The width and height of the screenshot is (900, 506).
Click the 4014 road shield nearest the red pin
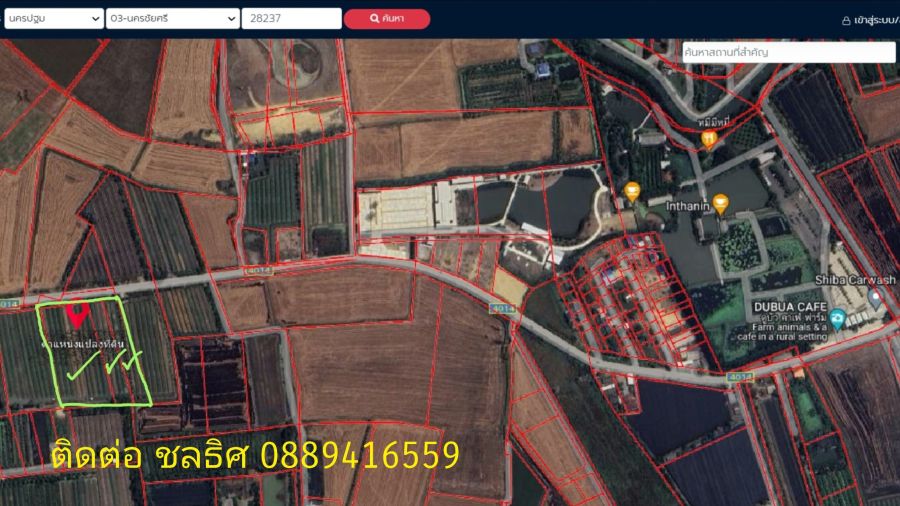pos(10,302)
